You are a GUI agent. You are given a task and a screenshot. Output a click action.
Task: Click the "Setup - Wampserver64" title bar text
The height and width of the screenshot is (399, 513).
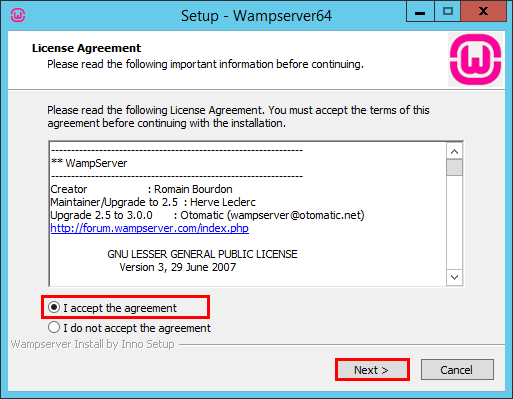coord(256,16)
